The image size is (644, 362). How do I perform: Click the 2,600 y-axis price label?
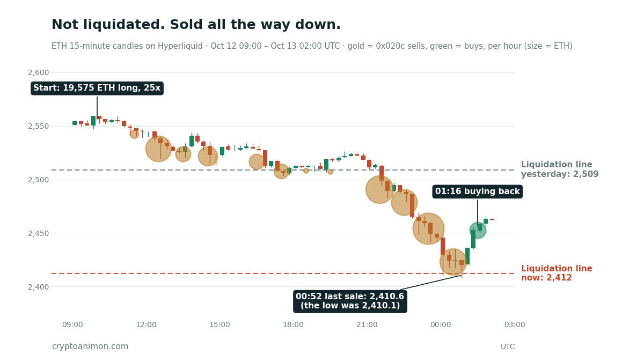38,72
